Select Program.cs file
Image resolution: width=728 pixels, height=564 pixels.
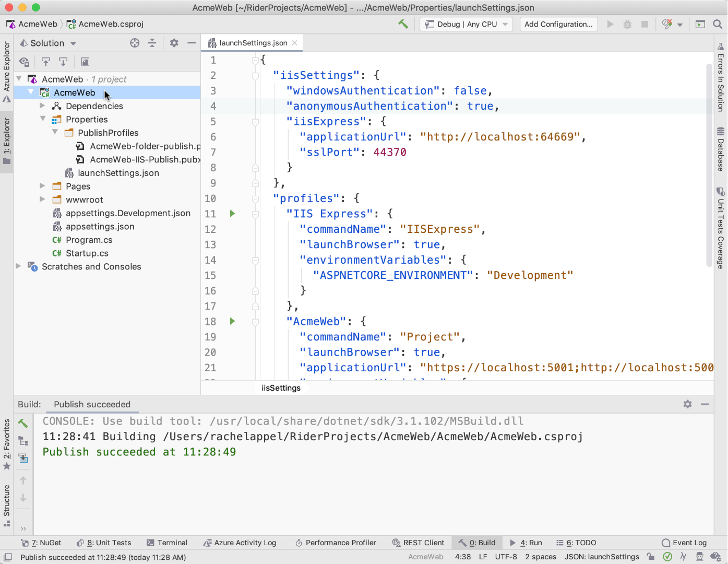(x=82, y=240)
